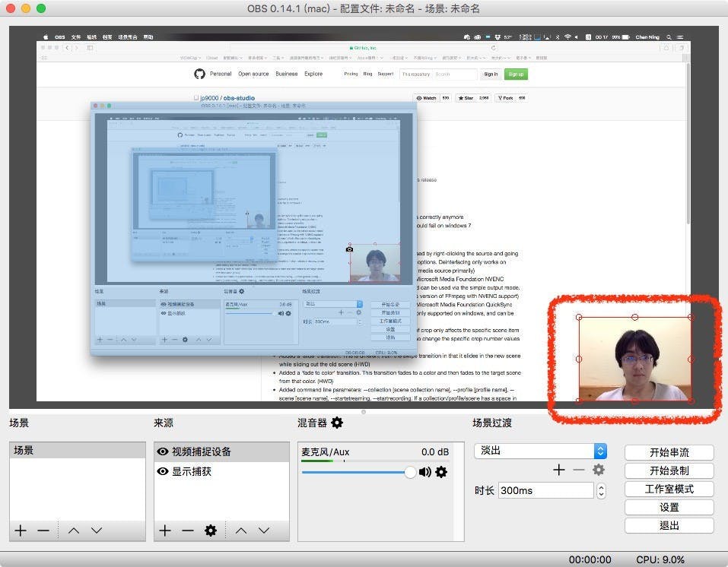
Task: Click the 时长 300ms input field
Action: coord(545,490)
